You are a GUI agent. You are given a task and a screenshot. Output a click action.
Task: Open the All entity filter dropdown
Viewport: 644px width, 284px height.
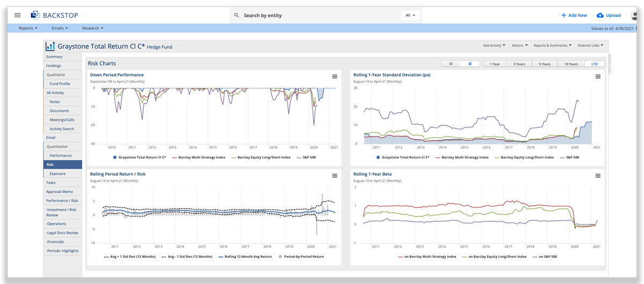click(411, 16)
